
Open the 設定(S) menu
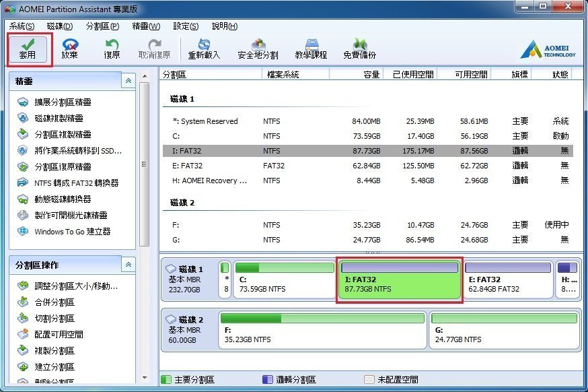186,26
